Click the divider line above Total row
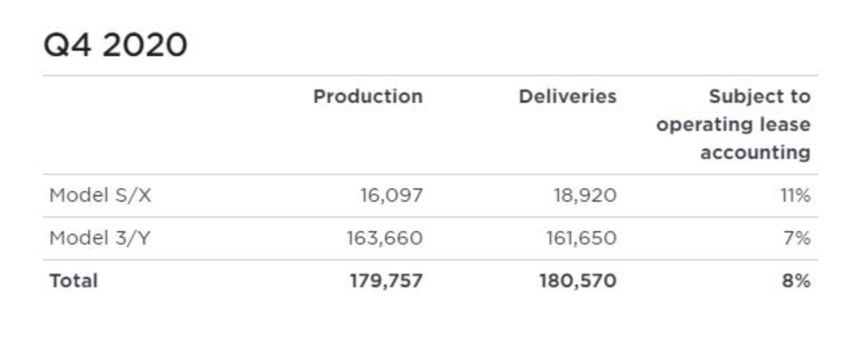 [431, 260]
